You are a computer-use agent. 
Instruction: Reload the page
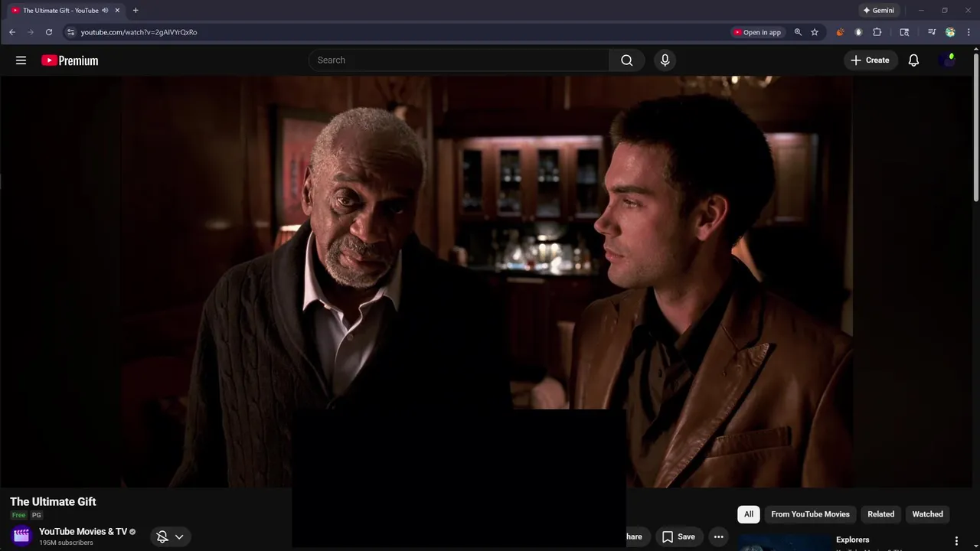(x=49, y=32)
